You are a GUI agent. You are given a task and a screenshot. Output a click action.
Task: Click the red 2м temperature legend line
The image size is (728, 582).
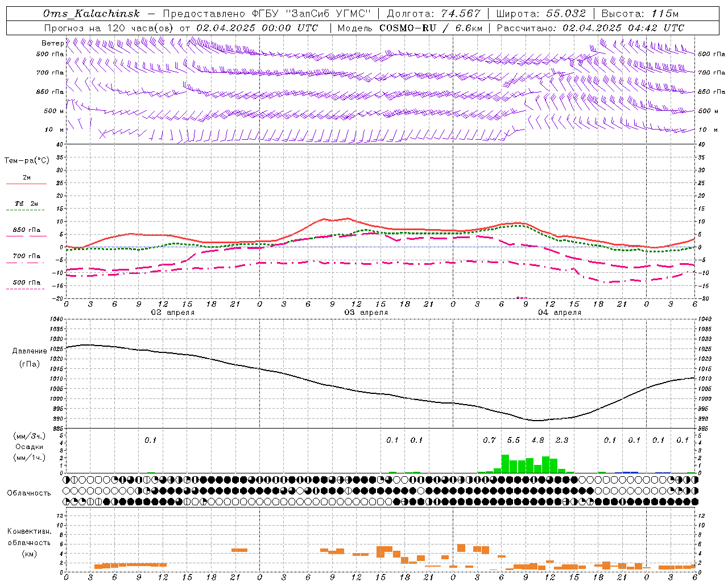tap(26, 184)
